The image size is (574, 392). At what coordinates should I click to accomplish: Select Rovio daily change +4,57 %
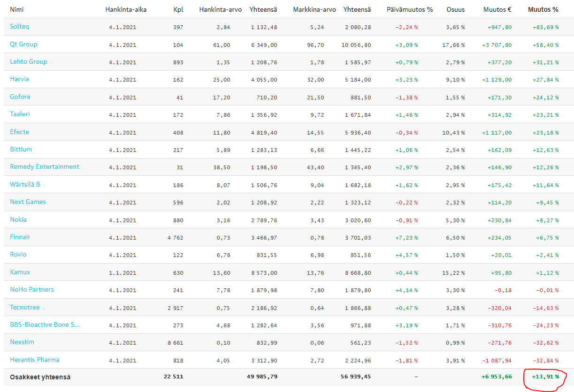406,255
